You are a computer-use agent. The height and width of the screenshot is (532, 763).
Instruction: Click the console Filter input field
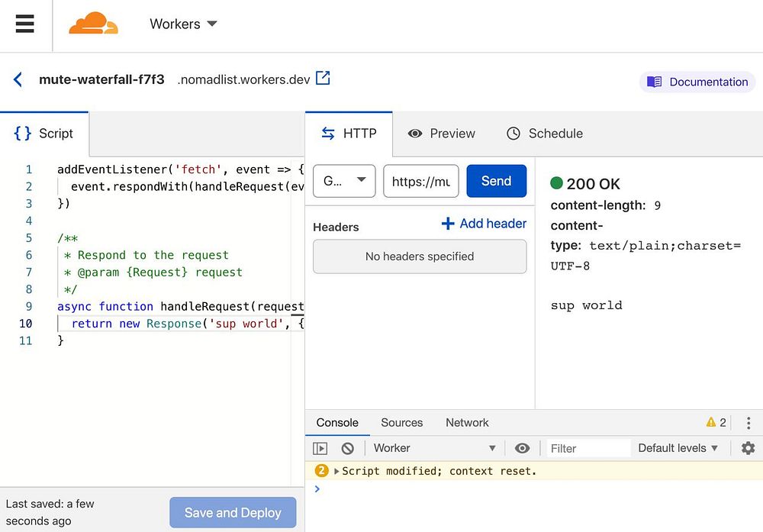point(588,448)
